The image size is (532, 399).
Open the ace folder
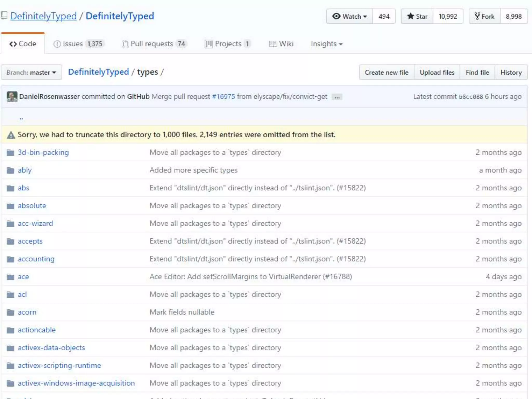pyautogui.click(x=23, y=277)
